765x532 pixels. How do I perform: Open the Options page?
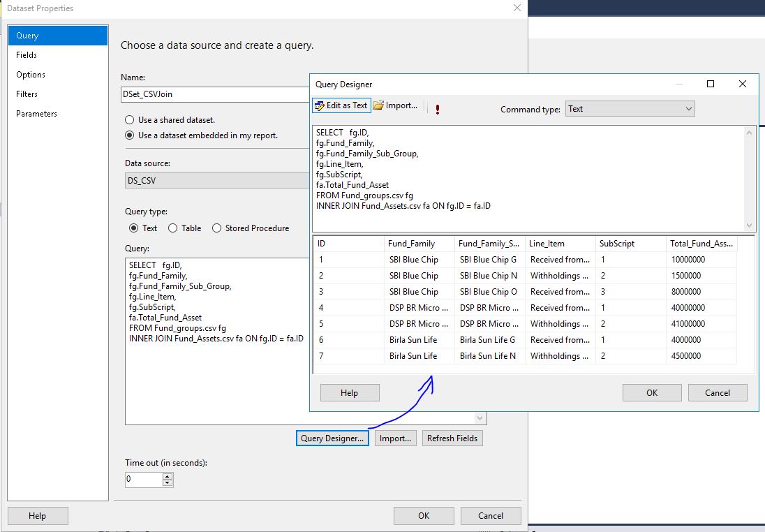coord(29,74)
